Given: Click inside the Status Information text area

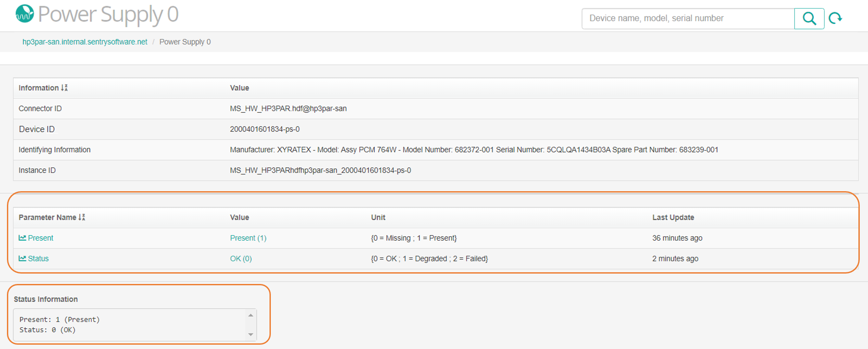Looking at the screenshot, I should tap(130, 325).
